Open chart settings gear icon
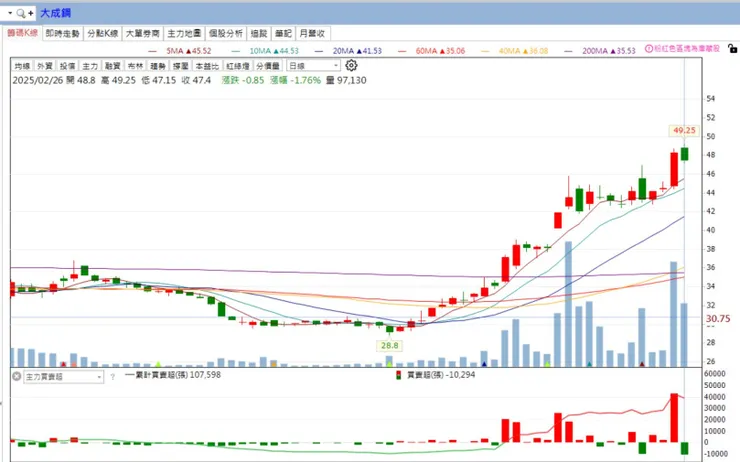The image size is (740, 462). [x=351, y=65]
